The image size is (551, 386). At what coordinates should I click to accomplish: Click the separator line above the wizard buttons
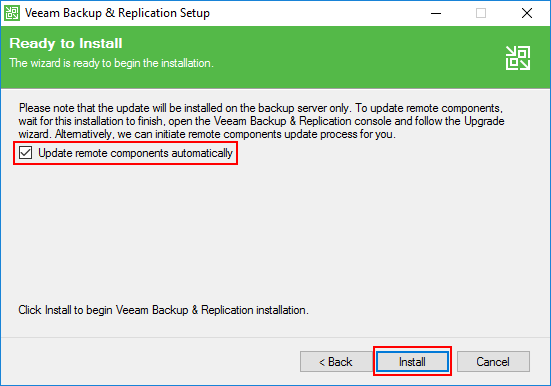click(276, 338)
